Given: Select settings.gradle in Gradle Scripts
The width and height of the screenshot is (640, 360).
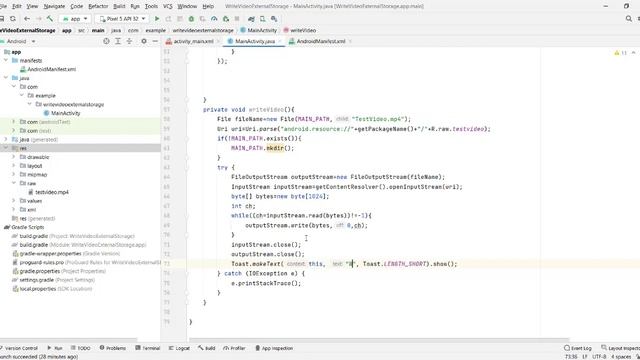Looking at the screenshot, I should (x=37, y=280).
